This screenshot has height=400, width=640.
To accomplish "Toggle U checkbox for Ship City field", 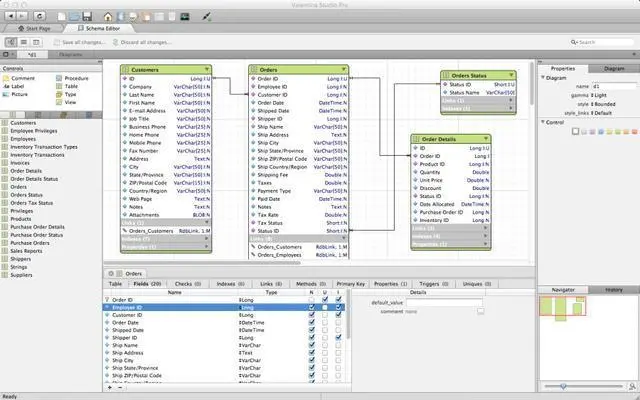I will click(x=325, y=360).
